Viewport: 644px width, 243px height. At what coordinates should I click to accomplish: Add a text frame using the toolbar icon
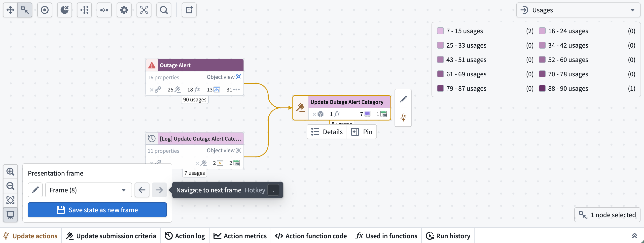pos(189,10)
